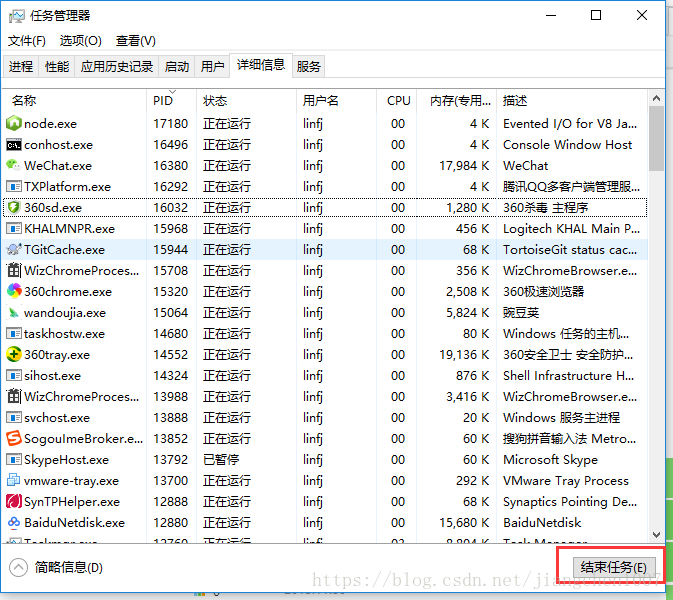Viewport: 673px width, 600px height.
Task: Select PID cell 17180
Action: [171, 124]
